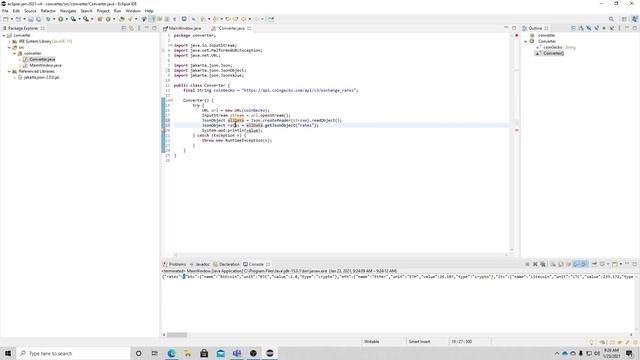Image resolution: width=640 pixels, height=360 pixels.
Task: Click the Open Type toolbar icon
Action: click(x=122, y=19)
